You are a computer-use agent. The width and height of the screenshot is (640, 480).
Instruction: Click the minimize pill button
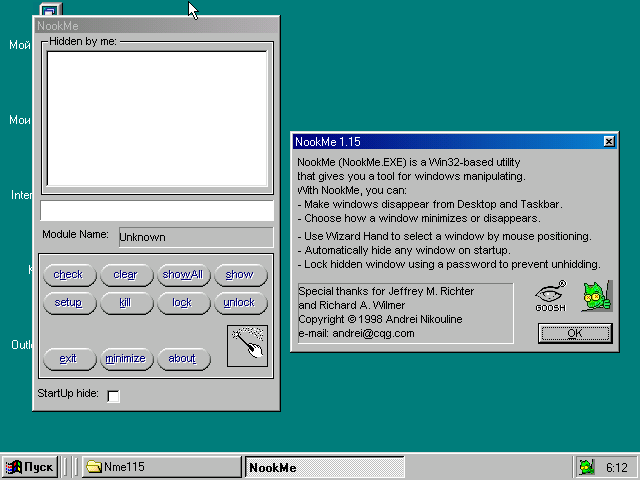[x=126, y=359]
